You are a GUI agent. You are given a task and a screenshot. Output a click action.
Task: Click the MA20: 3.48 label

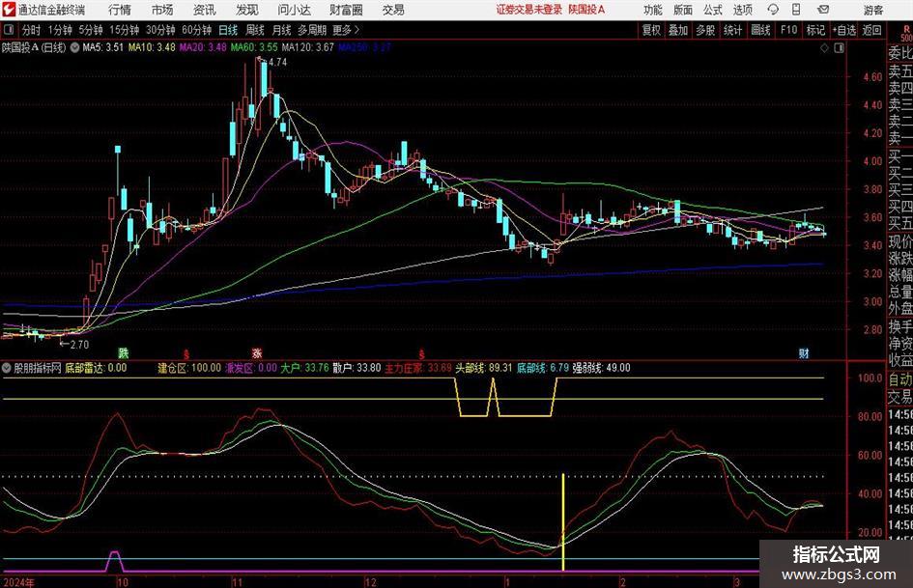click(x=203, y=47)
